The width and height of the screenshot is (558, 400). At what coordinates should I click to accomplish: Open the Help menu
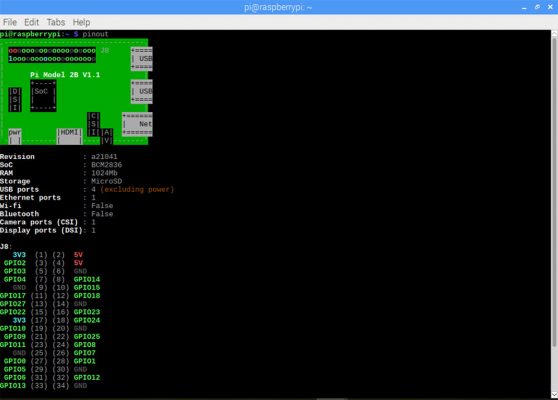click(81, 22)
